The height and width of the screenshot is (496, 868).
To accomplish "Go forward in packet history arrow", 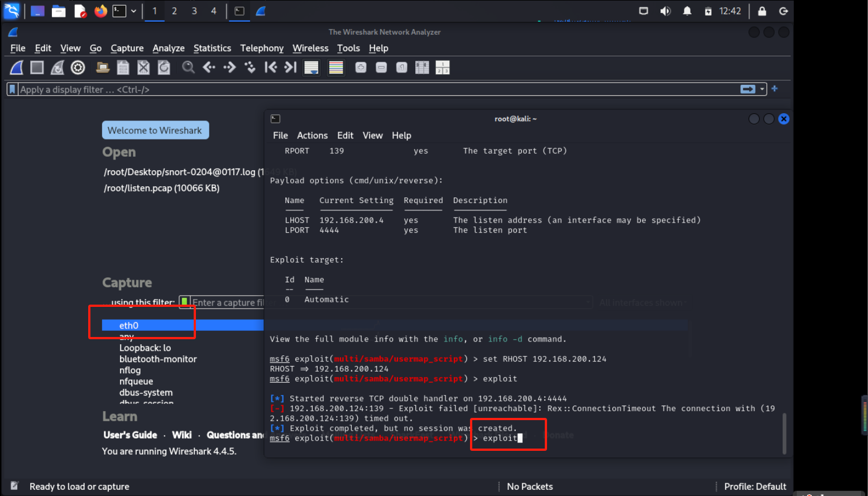I will click(229, 68).
